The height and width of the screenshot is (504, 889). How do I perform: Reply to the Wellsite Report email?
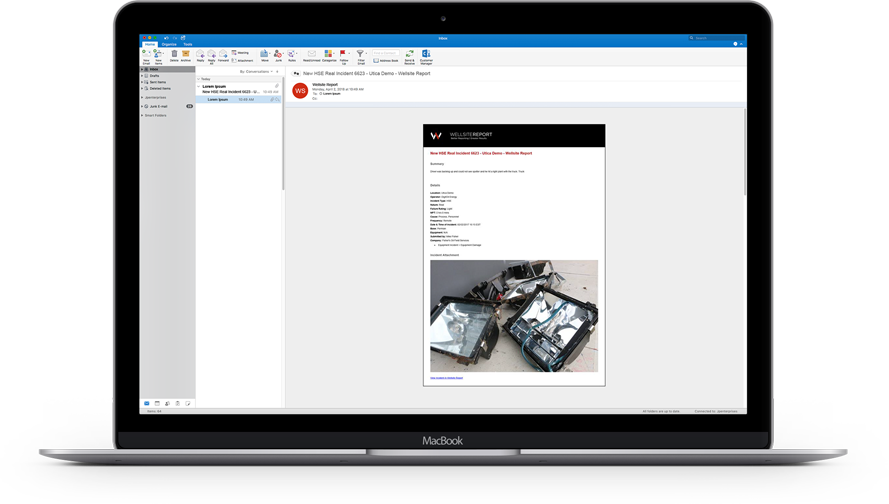pos(201,54)
